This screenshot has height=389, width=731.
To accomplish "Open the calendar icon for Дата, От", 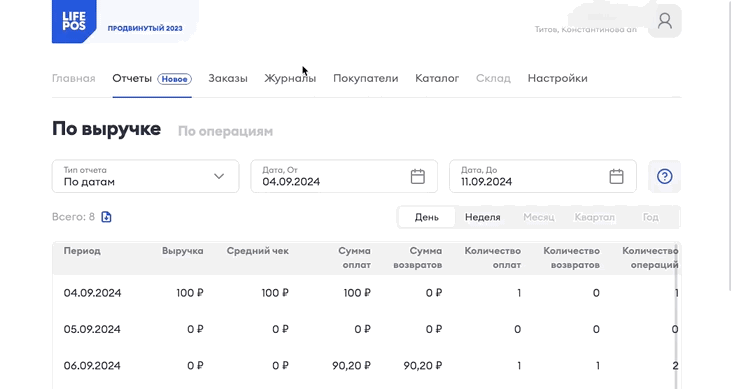I will tap(418, 176).
